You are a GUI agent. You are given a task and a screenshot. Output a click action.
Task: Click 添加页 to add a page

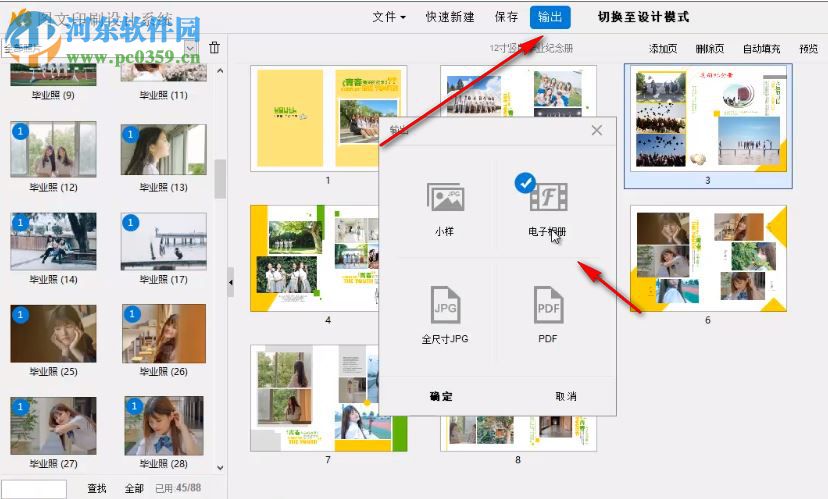click(x=663, y=49)
